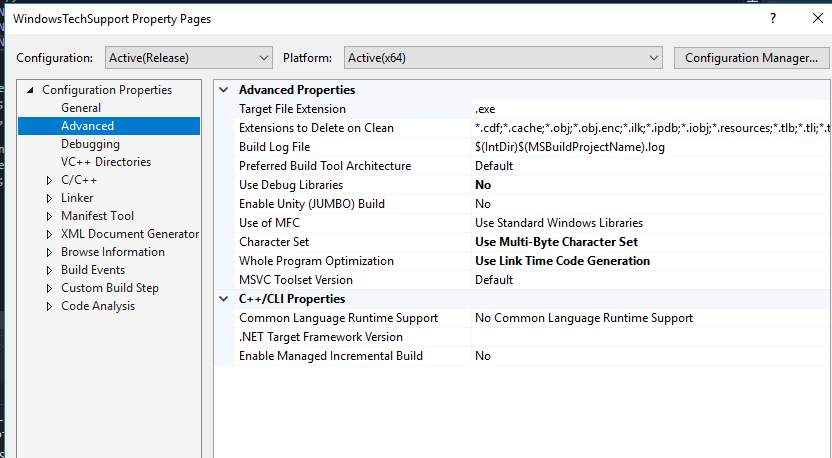Click the No Common Language Runtime Support value
Screen dimensions: 832x458
pyautogui.click(x=584, y=318)
